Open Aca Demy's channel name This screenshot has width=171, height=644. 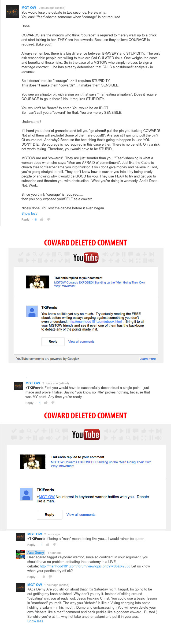[x=36, y=552]
